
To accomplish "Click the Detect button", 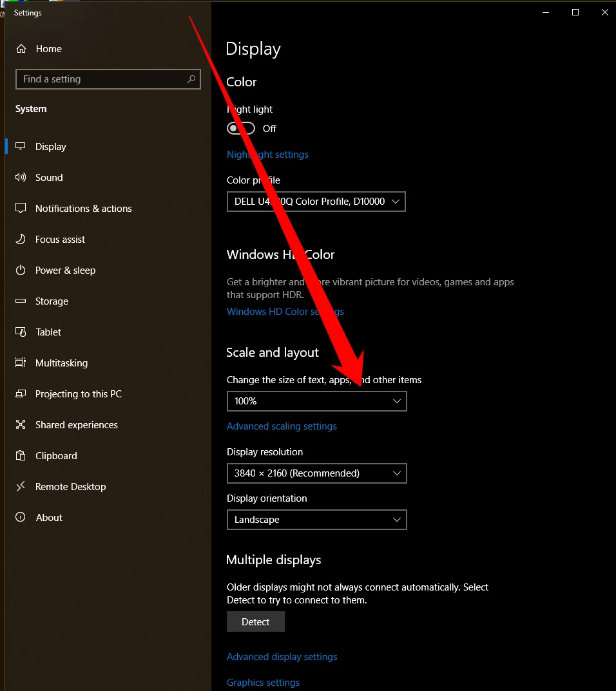I will 256,621.
